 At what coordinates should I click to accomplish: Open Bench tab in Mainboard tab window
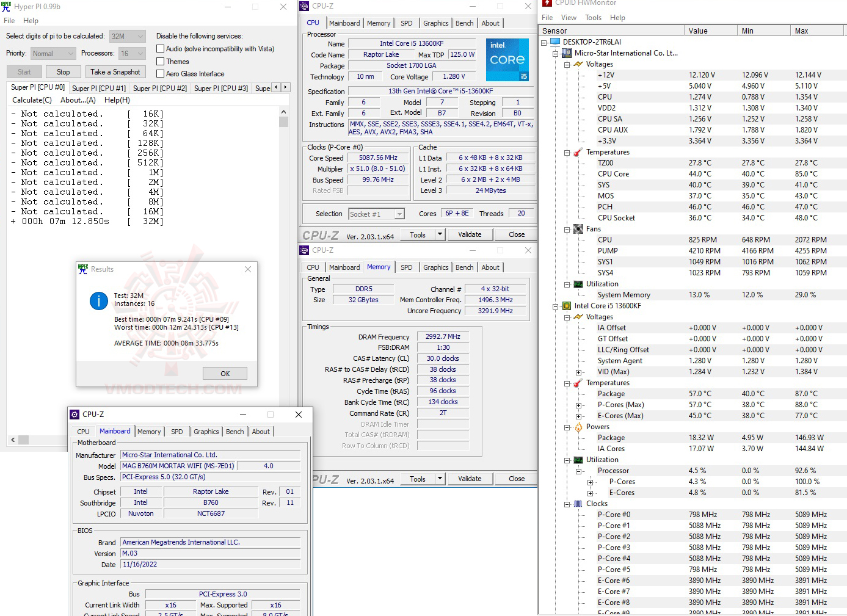click(235, 432)
